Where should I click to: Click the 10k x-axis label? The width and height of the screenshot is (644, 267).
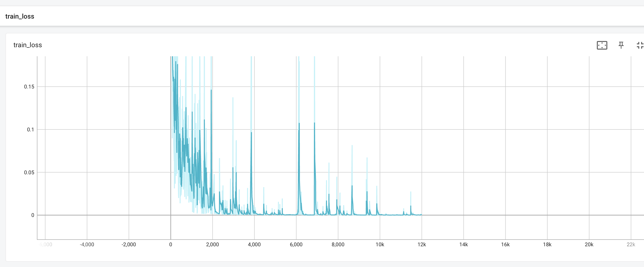click(380, 245)
